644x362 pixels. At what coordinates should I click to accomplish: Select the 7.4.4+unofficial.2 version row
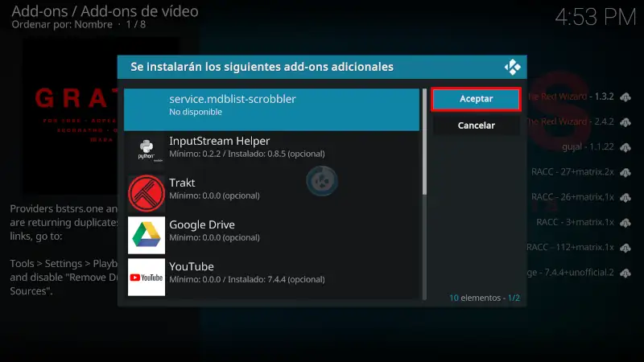coord(581,272)
